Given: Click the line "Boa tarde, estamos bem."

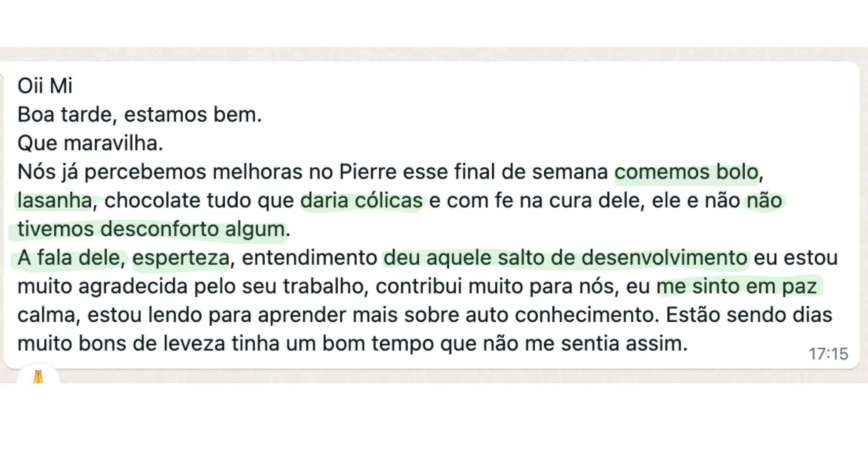Looking at the screenshot, I should coord(139,115).
